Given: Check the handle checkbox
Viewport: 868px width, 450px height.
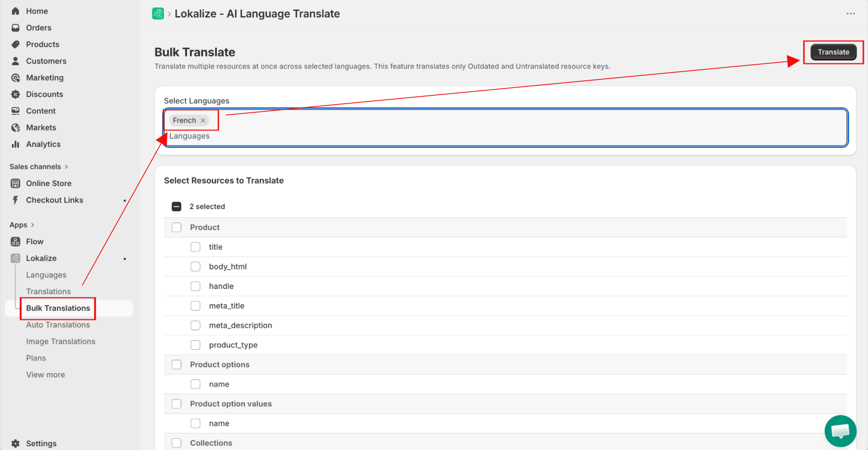Looking at the screenshot, I should click(195, 286).
